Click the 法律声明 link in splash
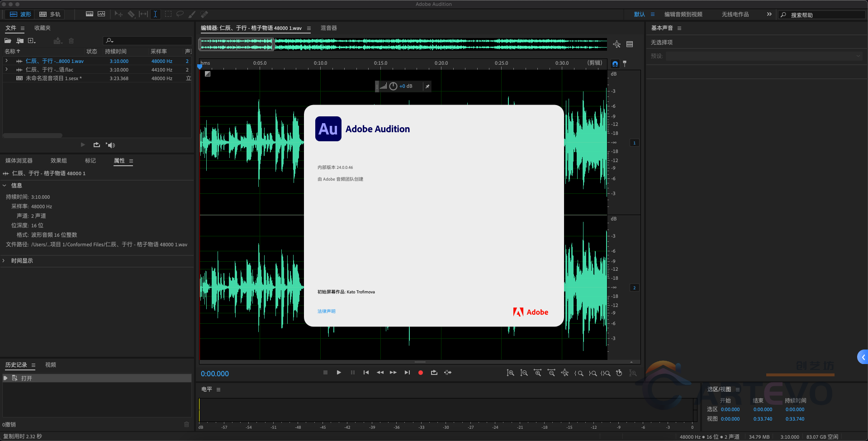Screen dimensions: 868x441 (x=327, y=312)
